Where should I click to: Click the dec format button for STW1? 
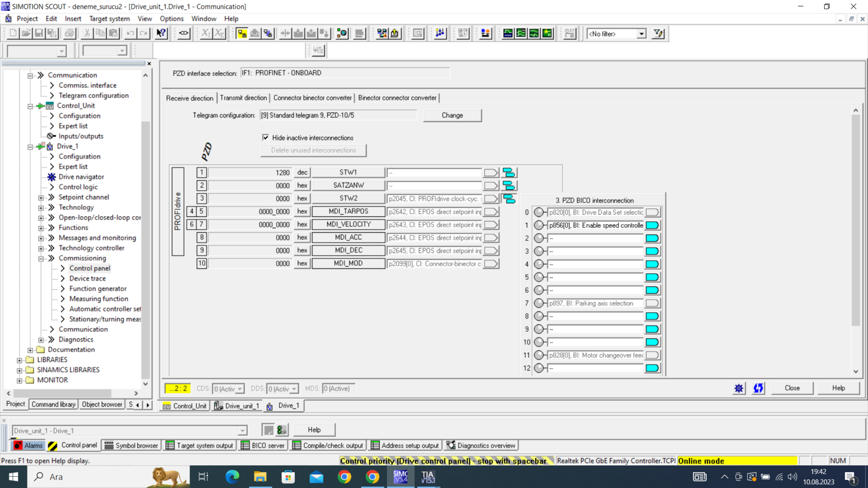click(302, 172)
